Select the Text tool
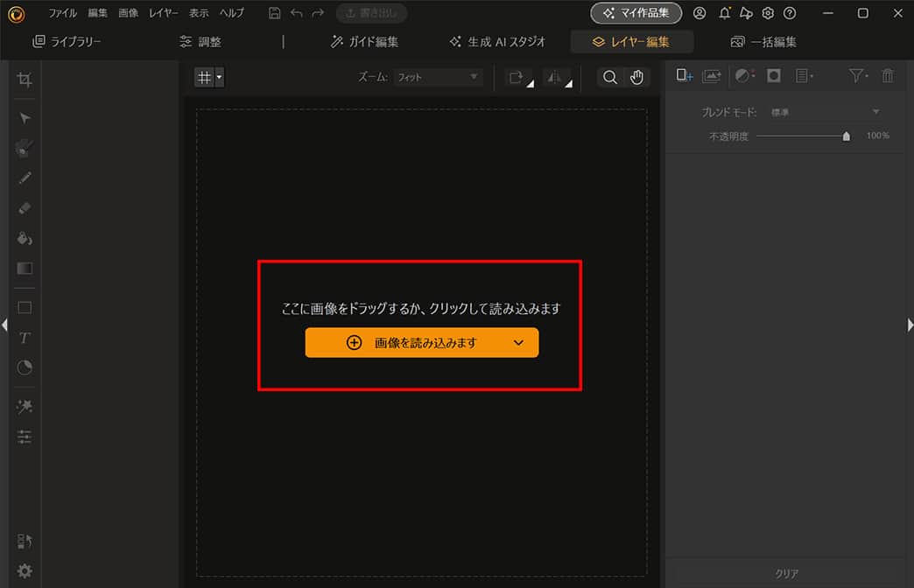This screenshot has height=588, width=914. (24, 337)
